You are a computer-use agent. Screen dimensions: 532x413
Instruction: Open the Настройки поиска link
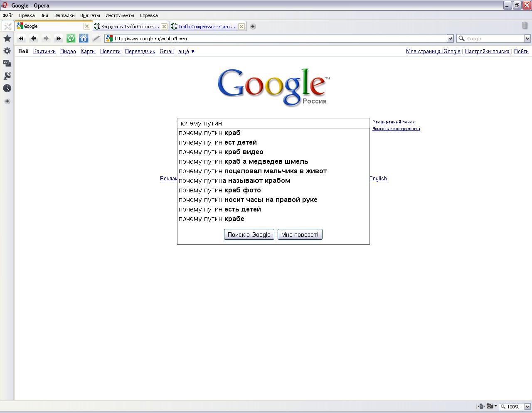point(487,52)
